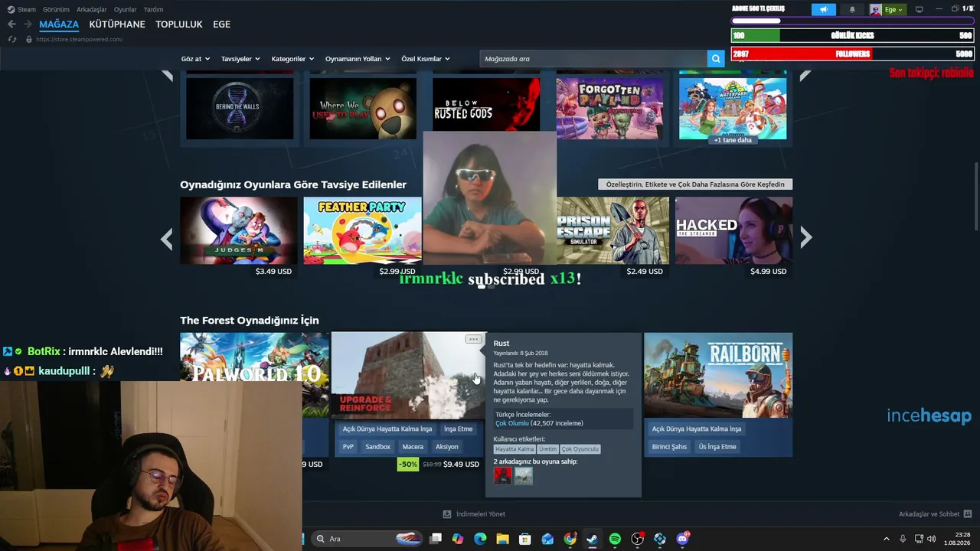Open the Copilot icon in the taskbar
The width and height of the screenshot is (980, 551).
[458, 539]
